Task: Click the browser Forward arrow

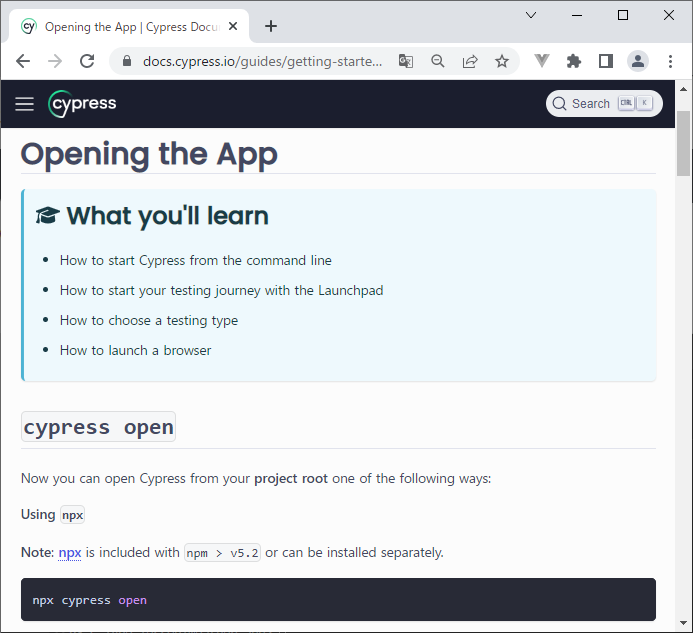Action: [x=55, y=61]
